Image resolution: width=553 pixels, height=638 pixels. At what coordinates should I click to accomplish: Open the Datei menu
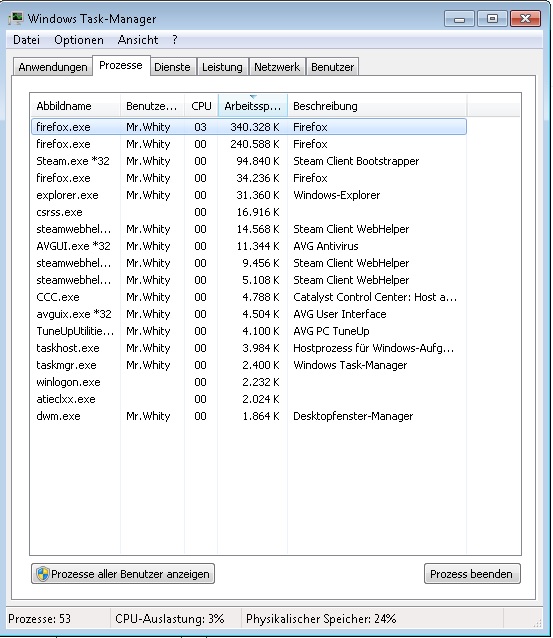coord(26,40)
